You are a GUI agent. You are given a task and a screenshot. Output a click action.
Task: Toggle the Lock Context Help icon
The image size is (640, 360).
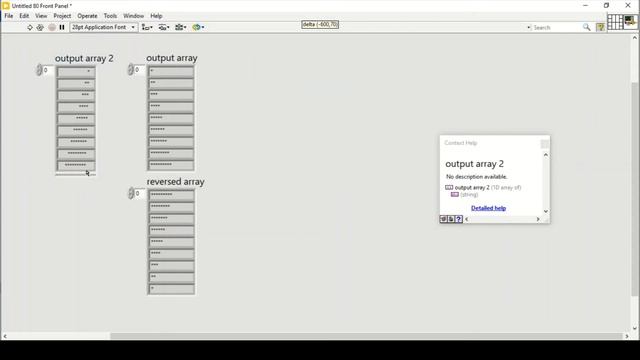point(451,219)
